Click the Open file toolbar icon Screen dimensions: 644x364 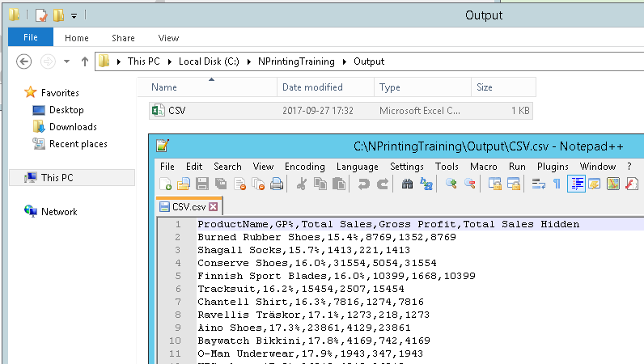184,184
